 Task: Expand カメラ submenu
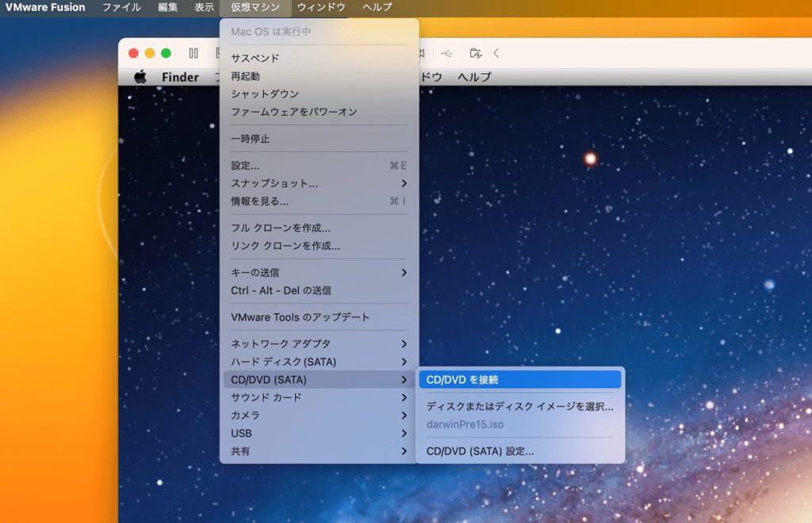coord(319,415)
